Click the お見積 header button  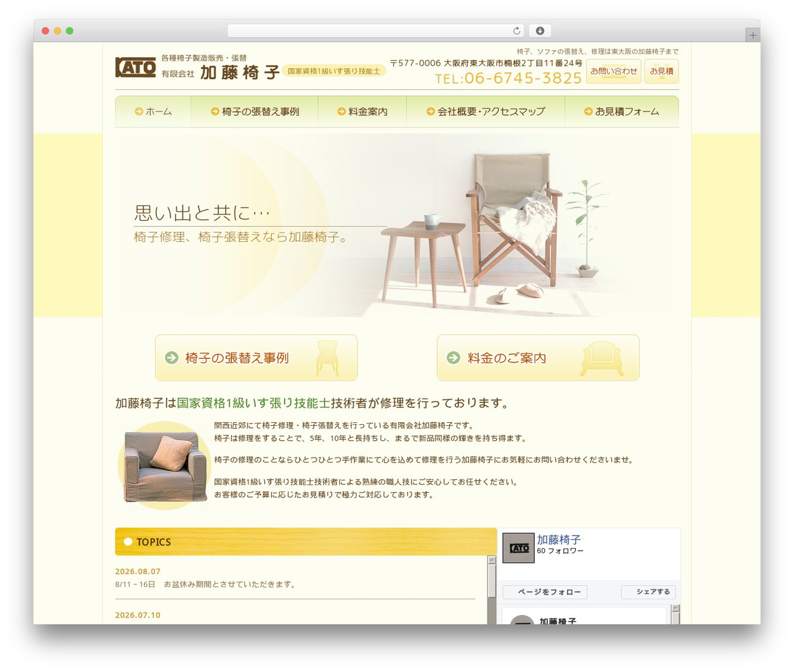coord(661,71)
